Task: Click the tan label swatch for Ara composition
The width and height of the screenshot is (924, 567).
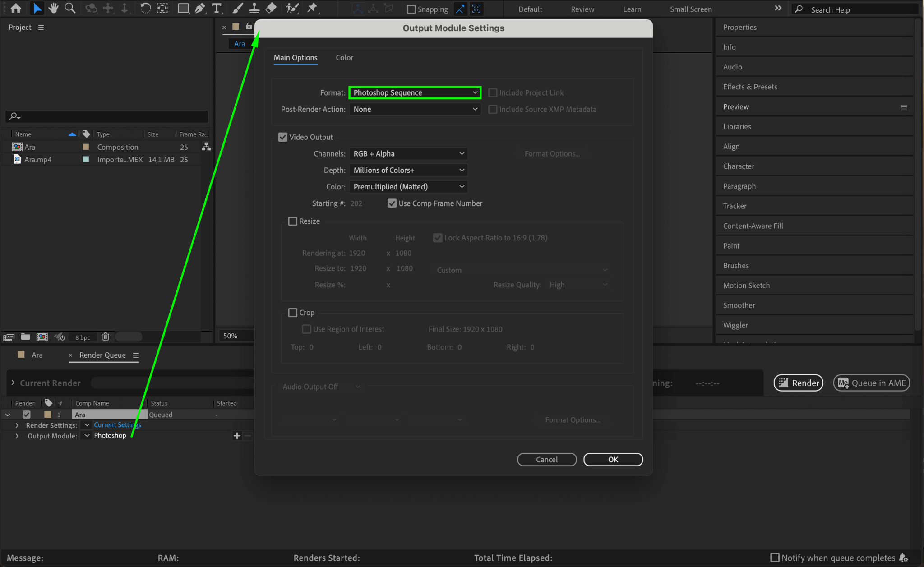Action: (x=86, y=147)
